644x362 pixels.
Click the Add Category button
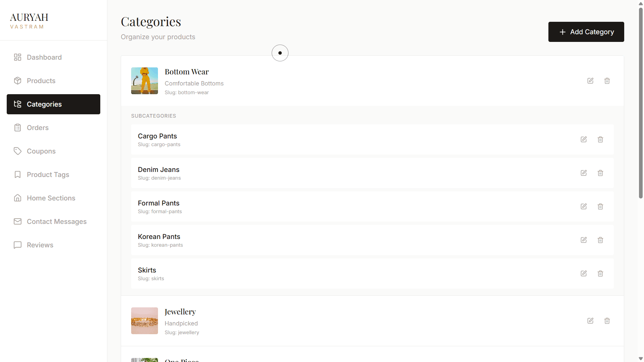point(586,32)
